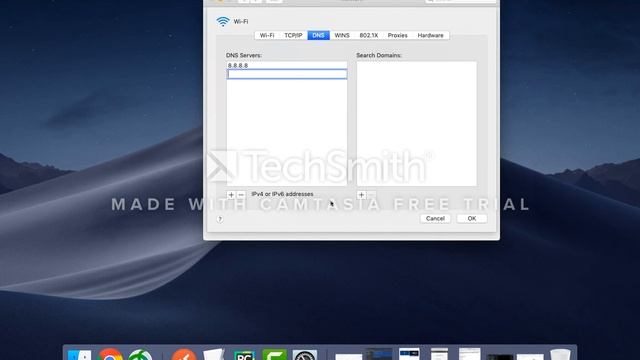Image resolution: width=640 pixels, height=360 pixels.
Task: Add a DNS server with the plus button
Action: 231,195
